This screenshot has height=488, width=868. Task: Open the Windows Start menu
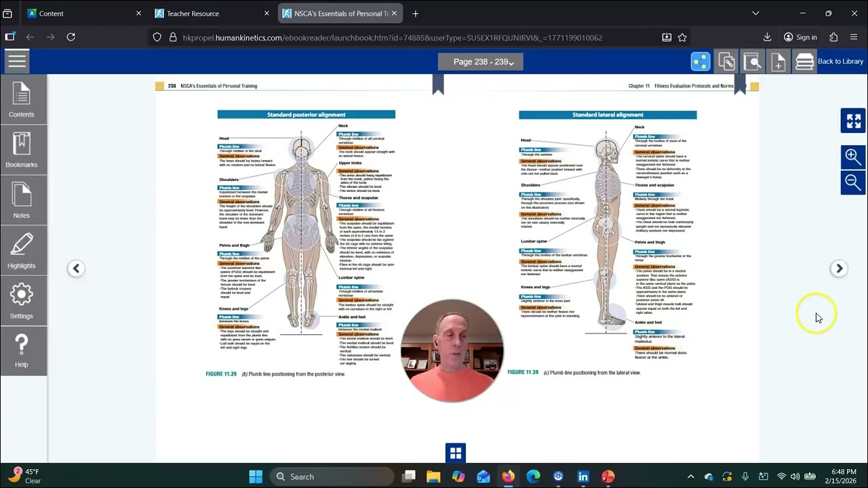(256, 476)
